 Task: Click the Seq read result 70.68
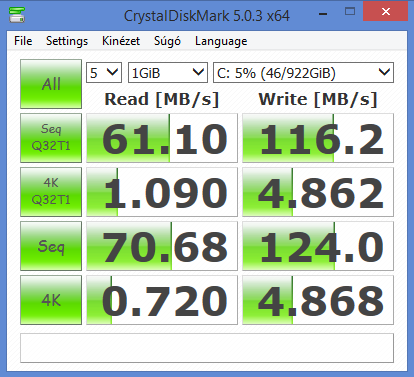(162, 246)
